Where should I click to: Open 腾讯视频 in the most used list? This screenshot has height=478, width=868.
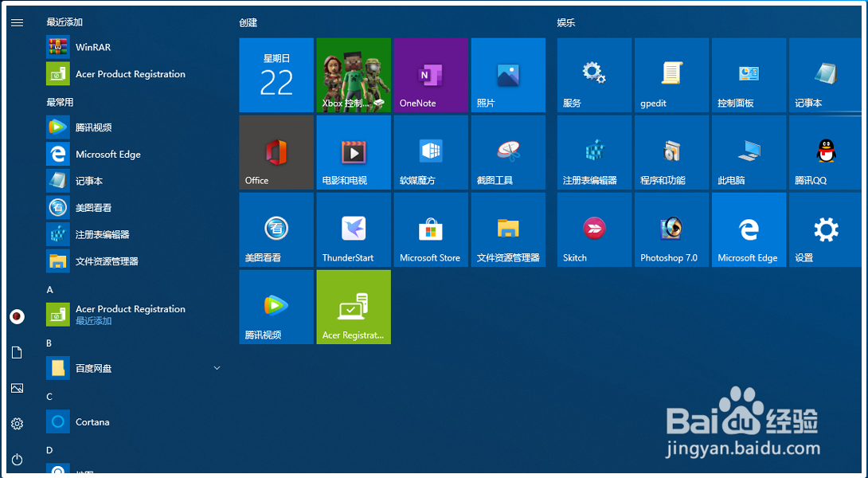(x=134, y=127)
